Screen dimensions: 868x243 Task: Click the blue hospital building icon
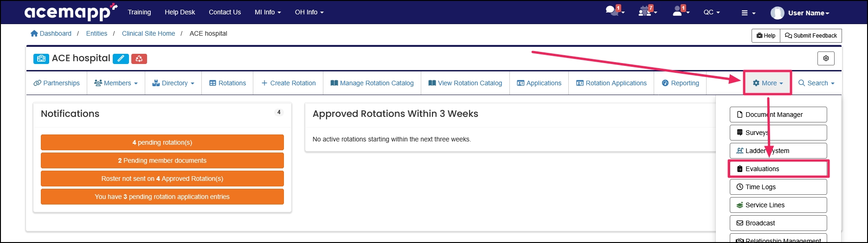(41, 58)
